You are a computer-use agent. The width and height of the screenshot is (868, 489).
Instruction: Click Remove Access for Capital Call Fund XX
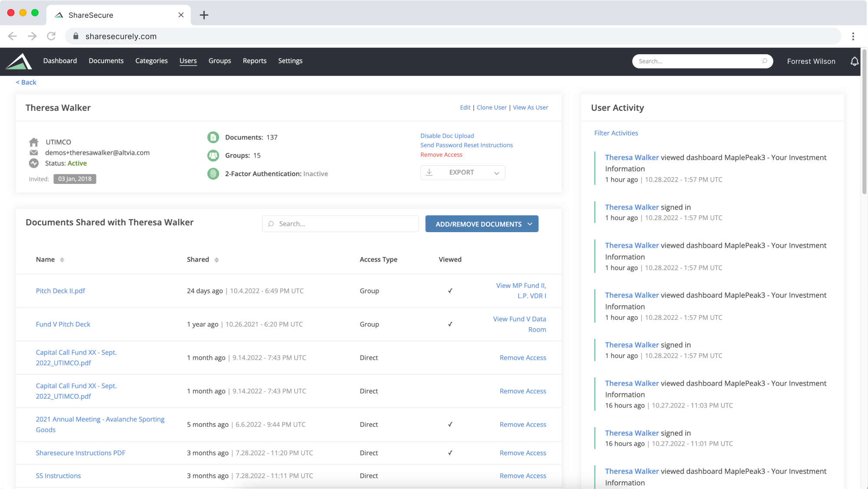pos(523,357)
